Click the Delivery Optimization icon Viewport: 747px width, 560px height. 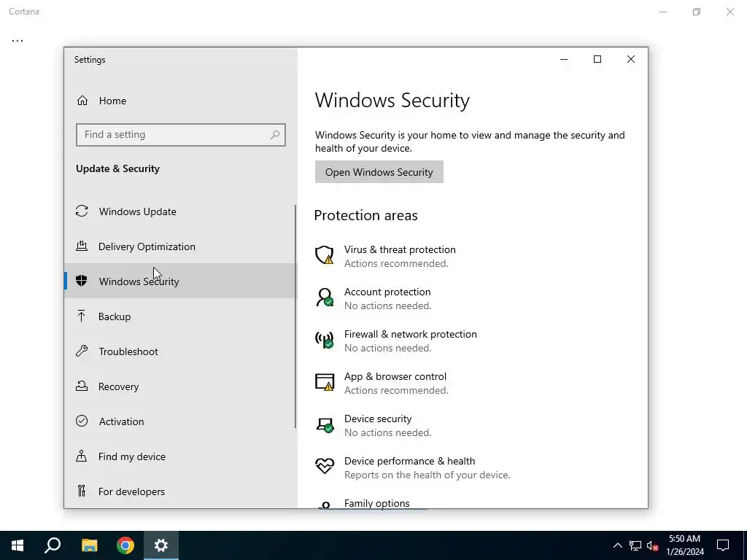pyautogui.click(x=82, y=246)
